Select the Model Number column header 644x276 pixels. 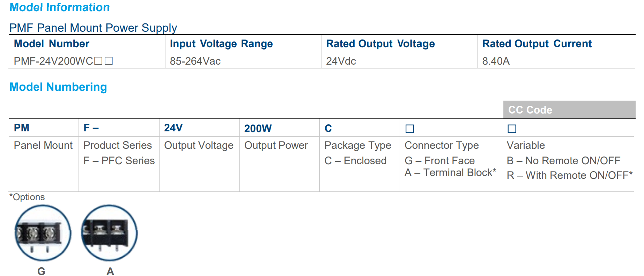tap(52, 44)
